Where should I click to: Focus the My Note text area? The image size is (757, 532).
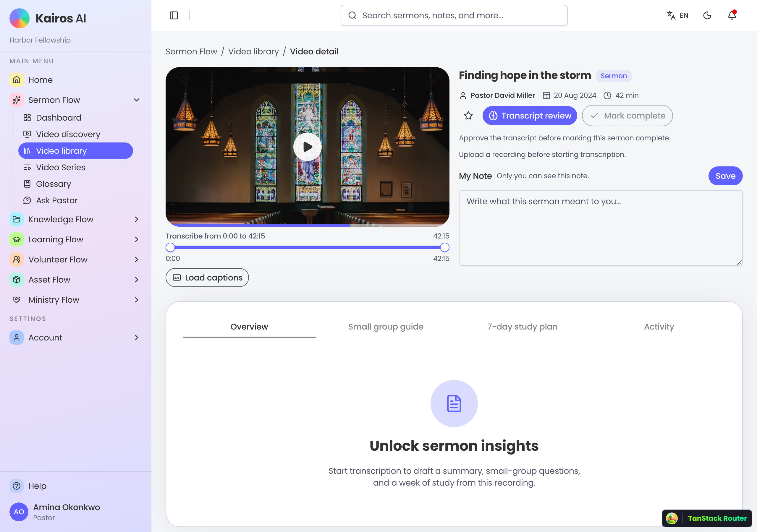point(600,228)
